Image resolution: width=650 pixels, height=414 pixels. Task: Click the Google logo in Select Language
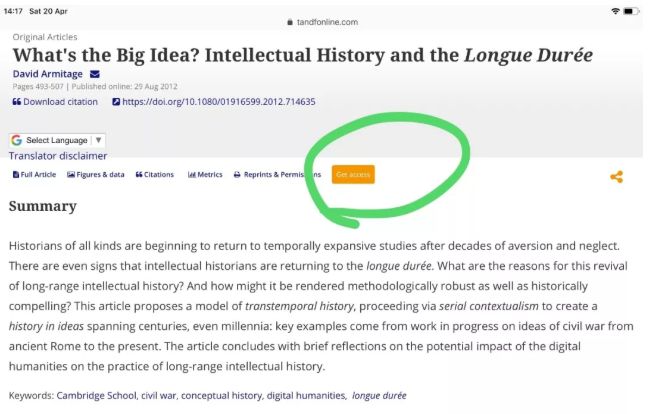tap(17, 140)
